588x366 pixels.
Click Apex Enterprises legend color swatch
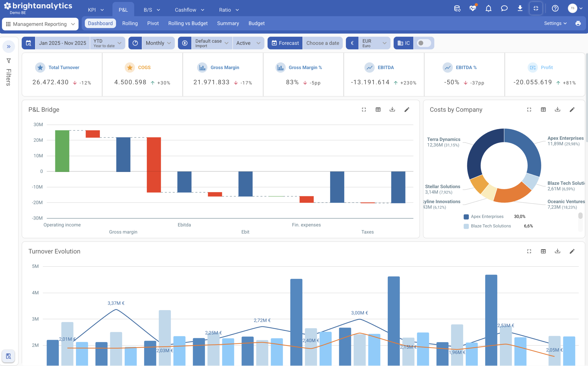(466, 217)
